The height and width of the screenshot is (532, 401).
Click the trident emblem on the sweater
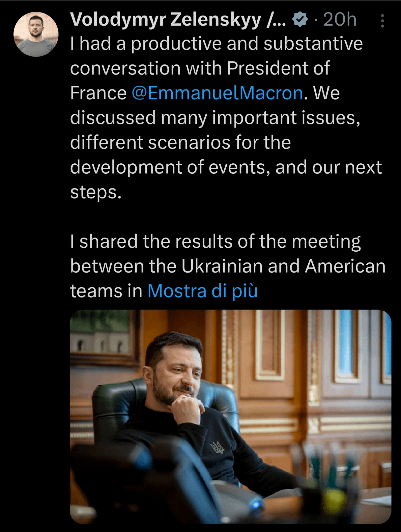pos(217,447)
